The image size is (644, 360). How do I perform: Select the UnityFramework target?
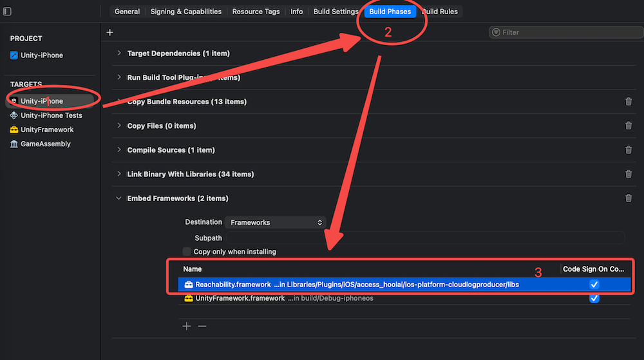tap(47, 129)
